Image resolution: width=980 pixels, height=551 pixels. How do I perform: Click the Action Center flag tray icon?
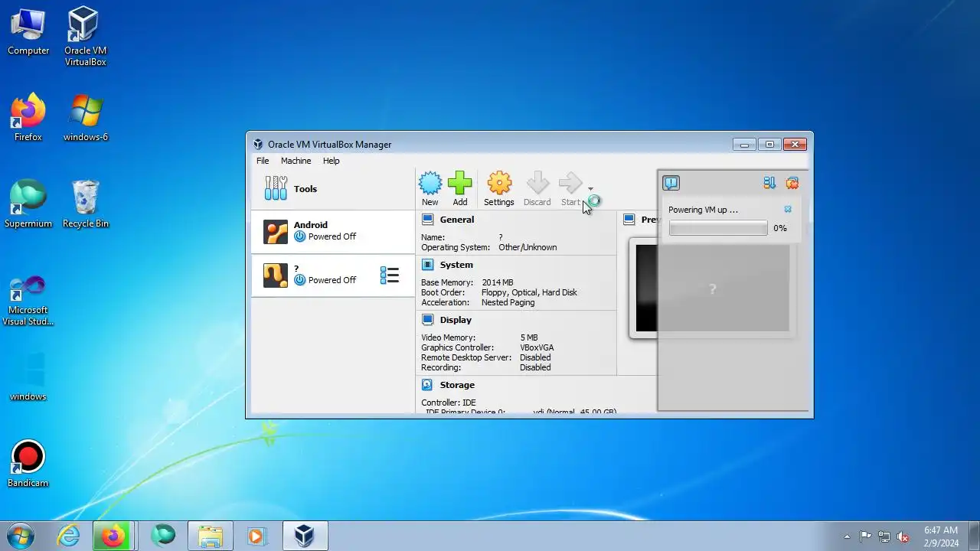(865, 536)
